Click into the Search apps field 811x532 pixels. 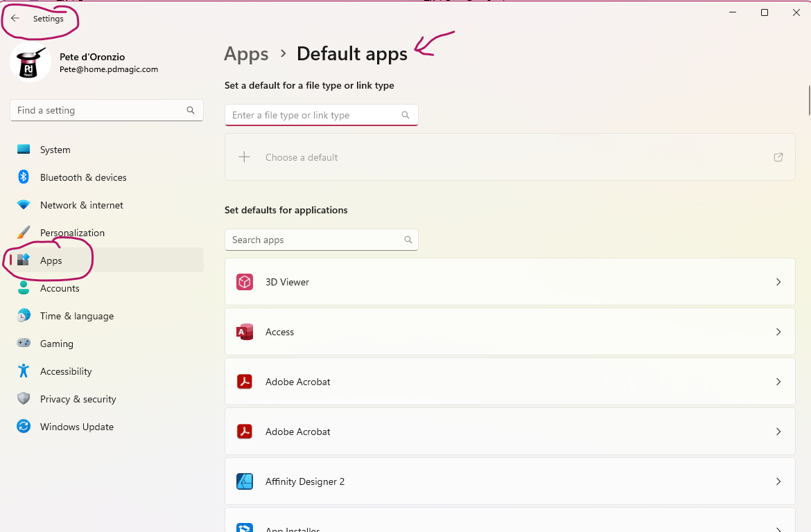[321, 240]
